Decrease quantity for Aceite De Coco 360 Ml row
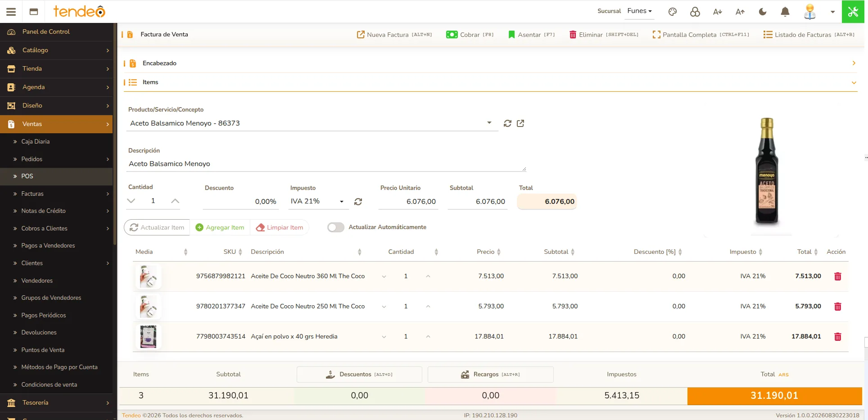Screen dimensions: 868x420 coord(384,276)
